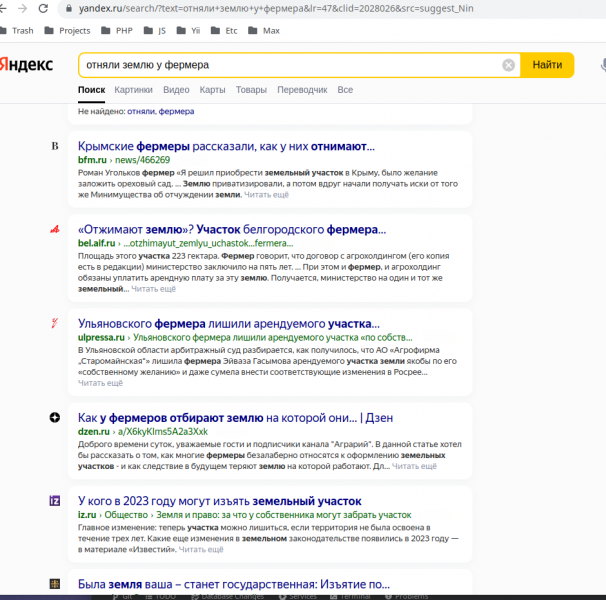
Task: Switch to the Картинки tab
Action: pyautogui.click(x=133, y=90)
